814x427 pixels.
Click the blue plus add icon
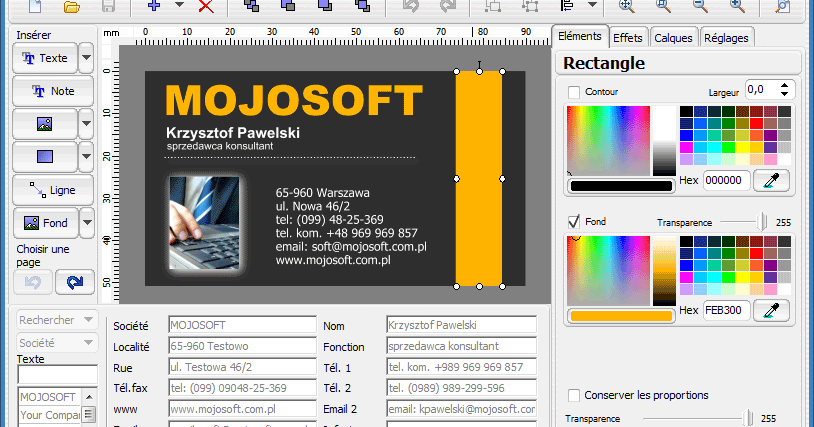154,6
